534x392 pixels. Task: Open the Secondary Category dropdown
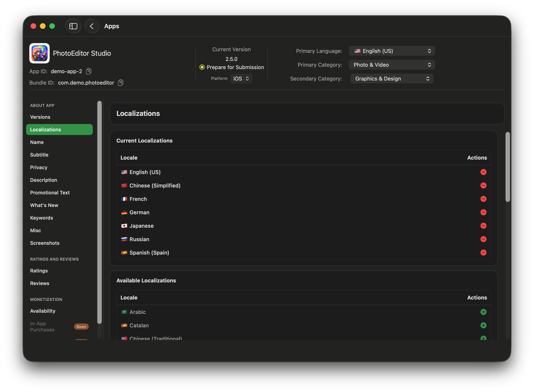tap(392, 78)
